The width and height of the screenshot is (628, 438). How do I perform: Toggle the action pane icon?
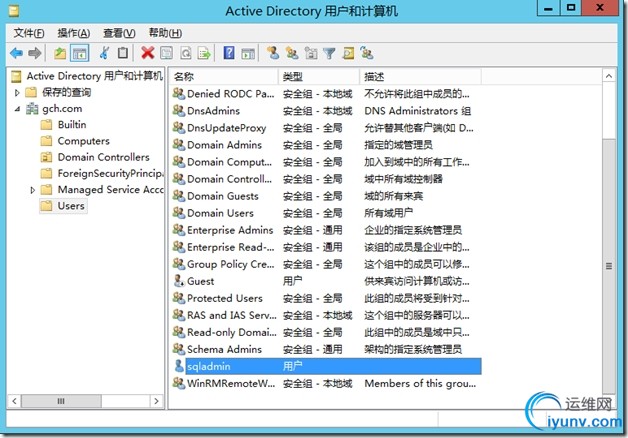tap(248, 53)
